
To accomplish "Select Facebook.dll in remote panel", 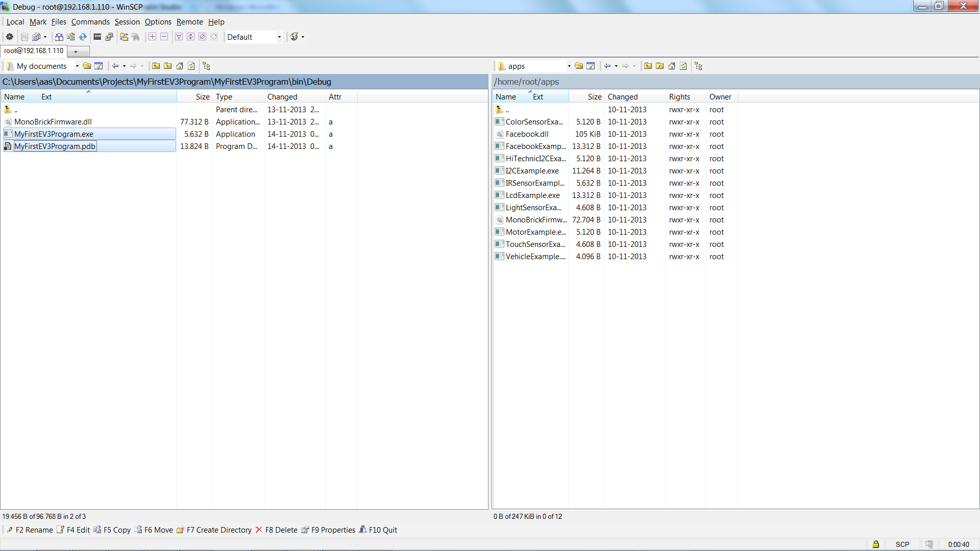I will tap(527, 134).
